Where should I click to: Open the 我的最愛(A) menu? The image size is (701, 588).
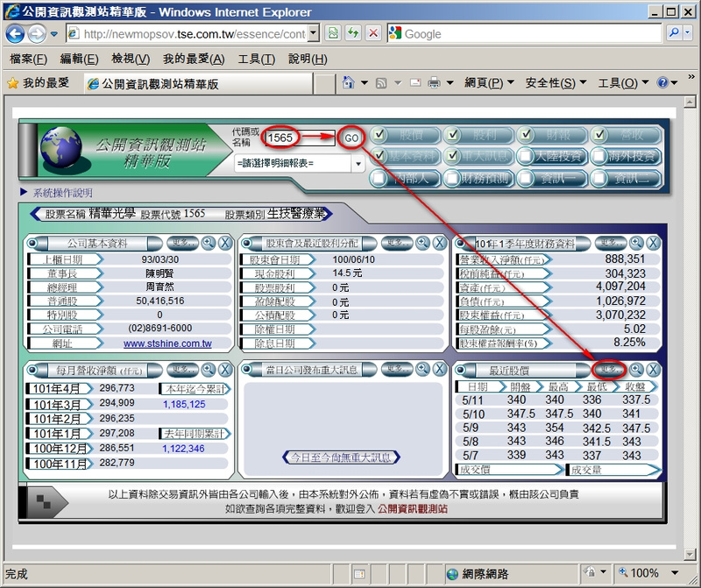pos(194,59)
